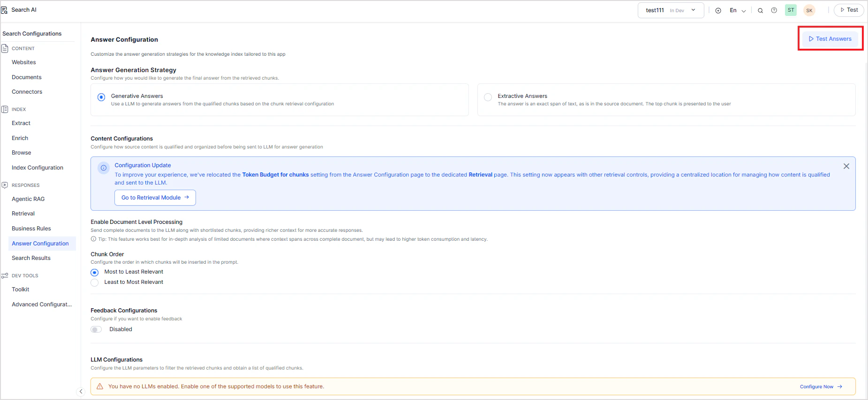Click the Enable Document Level Processing label

(136, 222)
